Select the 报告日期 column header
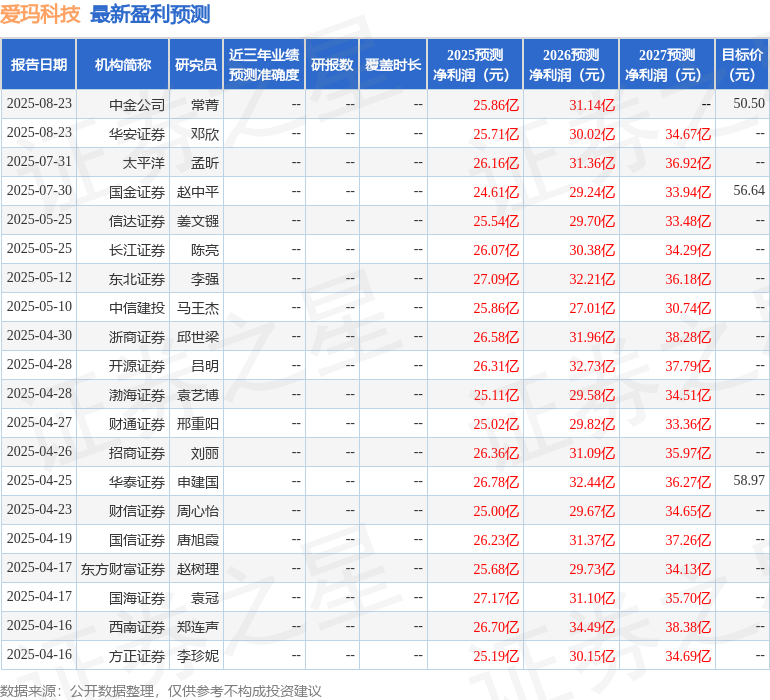The height and width of the screenshot is (700, 770). click(39, 64)
